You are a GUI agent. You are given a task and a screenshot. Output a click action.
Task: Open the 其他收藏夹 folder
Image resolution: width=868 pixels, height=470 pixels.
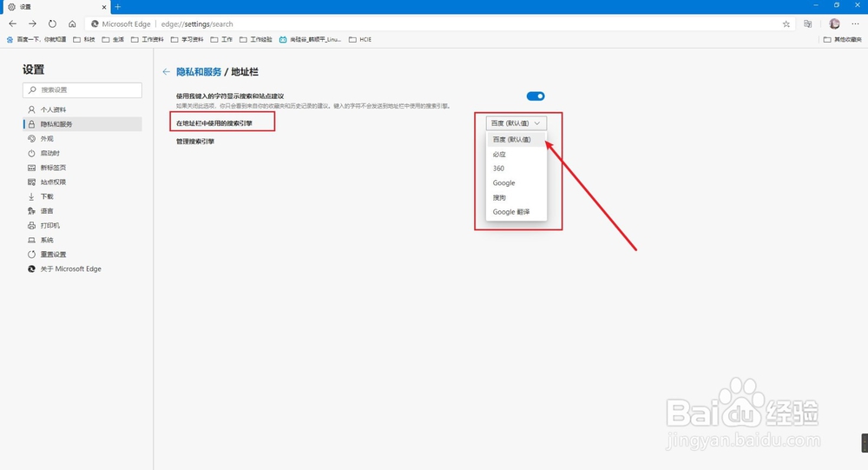tap(842, 39)
